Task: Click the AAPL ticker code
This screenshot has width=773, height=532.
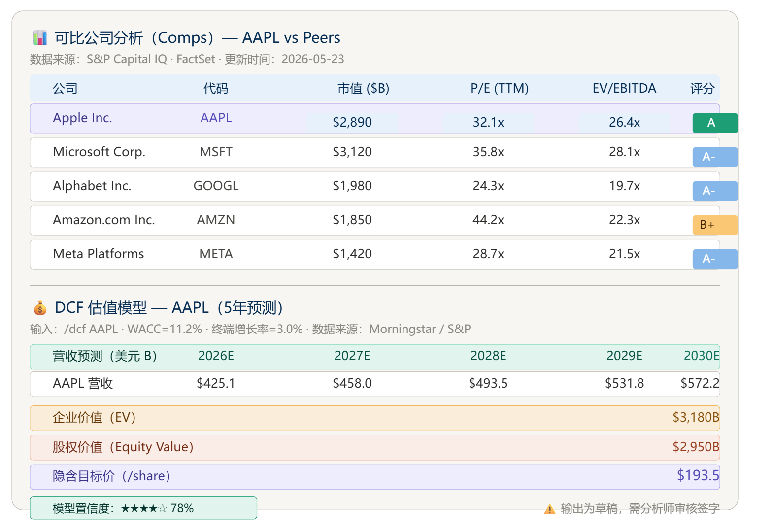Action: (216, 118)
